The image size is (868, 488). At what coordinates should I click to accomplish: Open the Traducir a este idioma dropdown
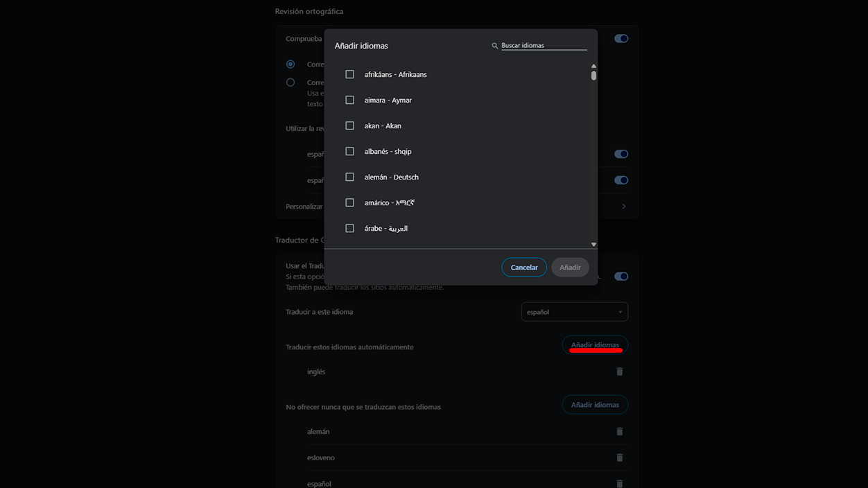574,311
